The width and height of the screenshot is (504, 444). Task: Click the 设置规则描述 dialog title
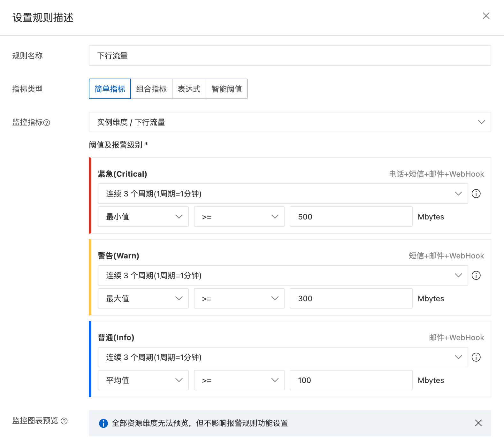43,18
